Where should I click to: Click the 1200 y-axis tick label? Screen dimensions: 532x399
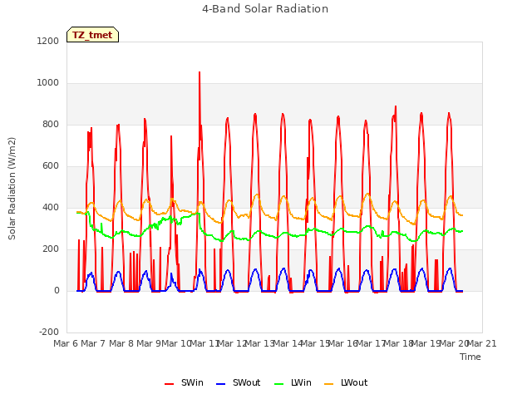(48, 41)
